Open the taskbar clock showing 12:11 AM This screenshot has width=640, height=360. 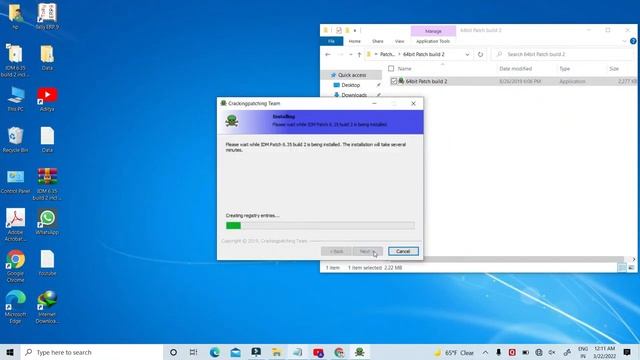point(605,352)
